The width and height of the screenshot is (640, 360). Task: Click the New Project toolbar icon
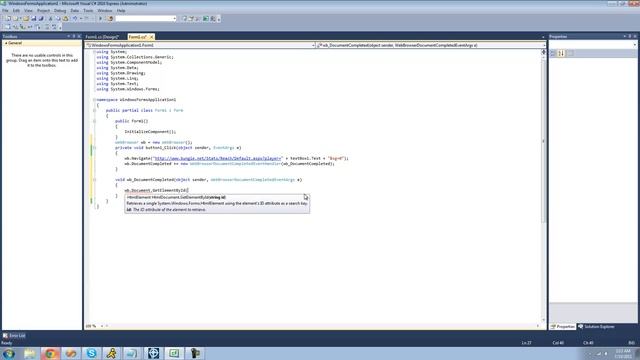pos(9,19)
